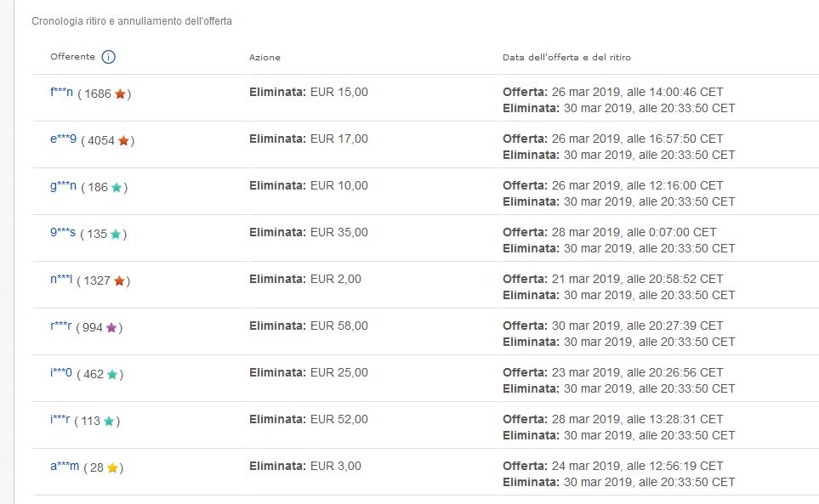Open bidder f***n profile link

(62, 93)
